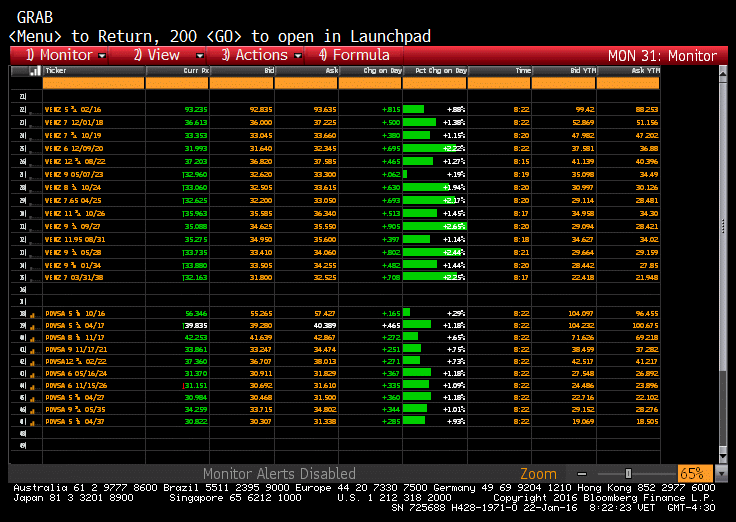Sort by the Pct Chg on Day column header
This screenshot has width=736, height=522.
[x=433, y=71]
